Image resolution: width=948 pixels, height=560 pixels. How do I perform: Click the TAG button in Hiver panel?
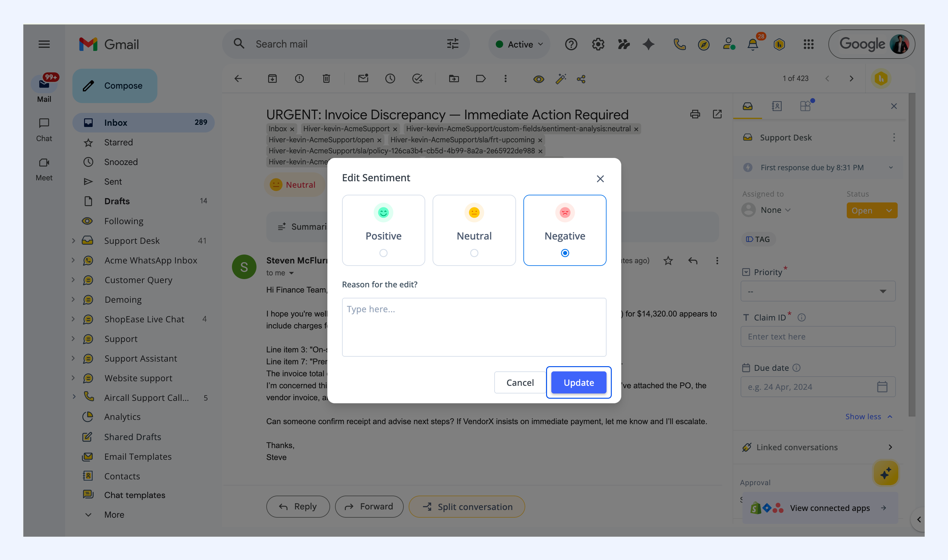[x=758, y=239]
